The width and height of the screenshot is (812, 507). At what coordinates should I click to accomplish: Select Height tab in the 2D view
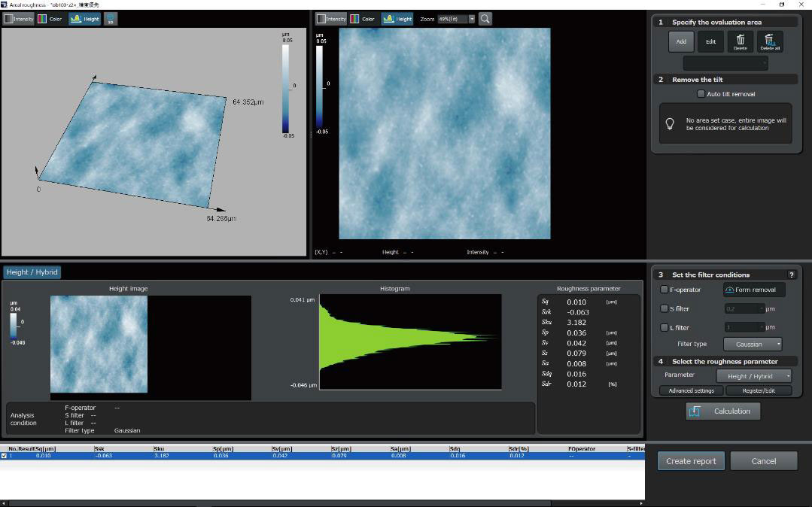pos(397,19)
